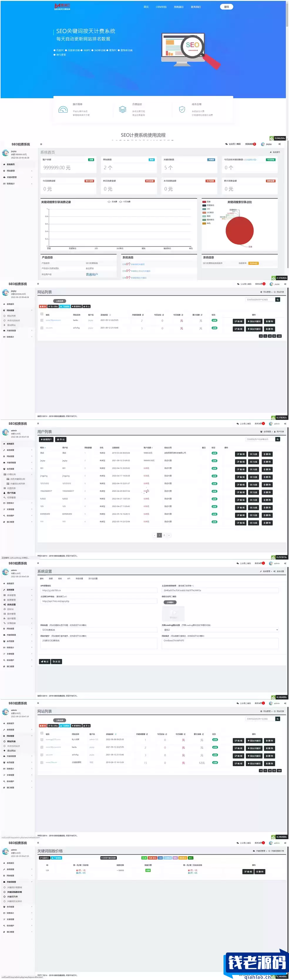Click 百度 red swatch in pie chart legend
The image size is (289, 980).
[204, 202]
